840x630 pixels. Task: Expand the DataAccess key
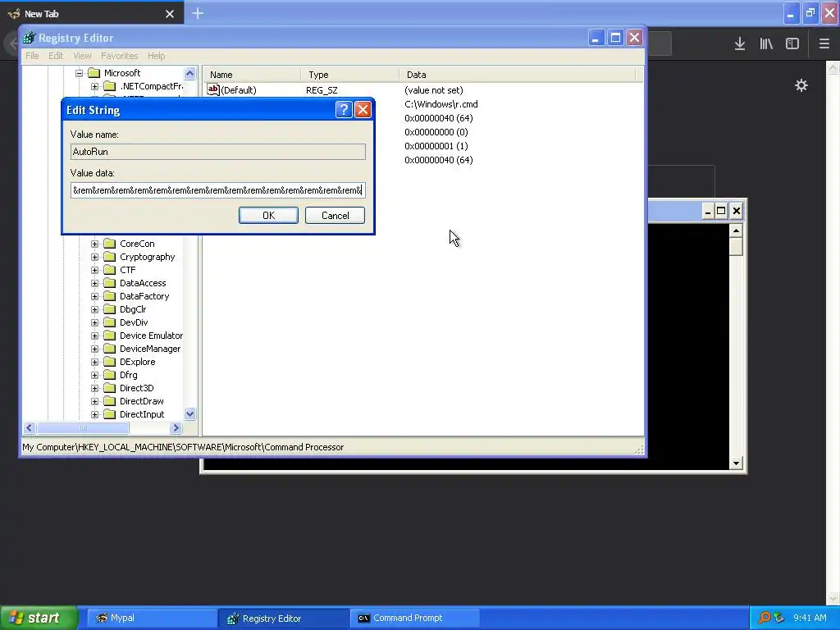[x=95, y=283]
